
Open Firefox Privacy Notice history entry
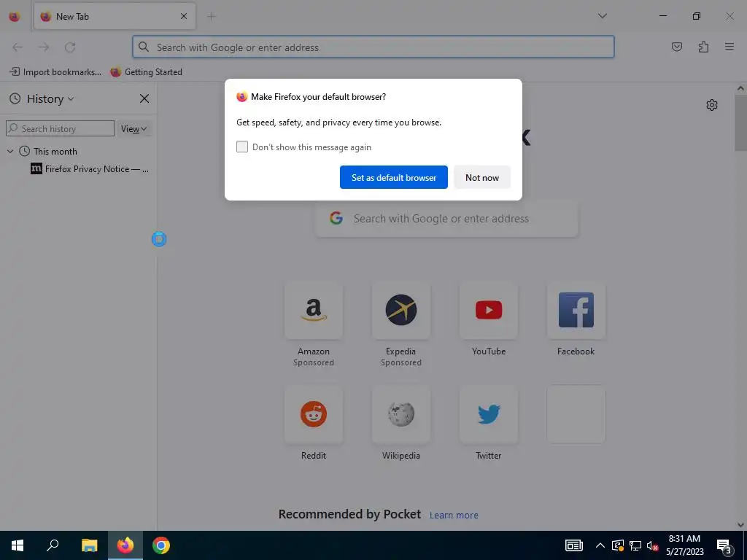(x=90, y=169)
